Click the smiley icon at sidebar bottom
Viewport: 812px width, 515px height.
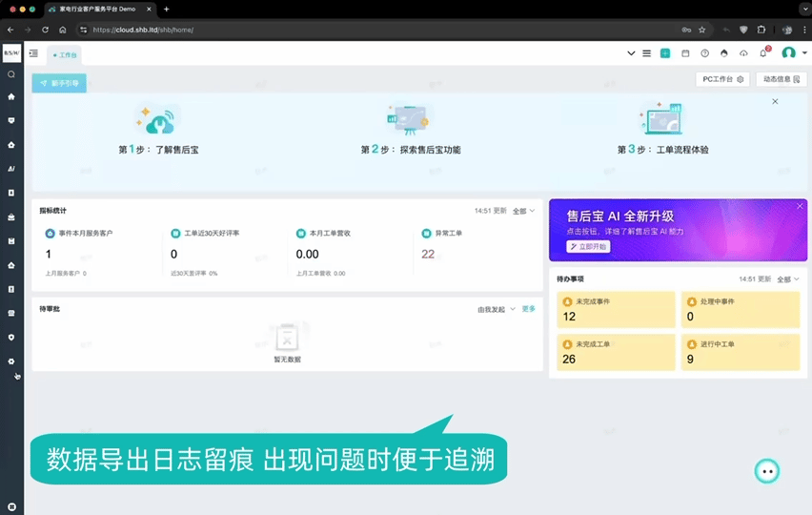point(11,506)
